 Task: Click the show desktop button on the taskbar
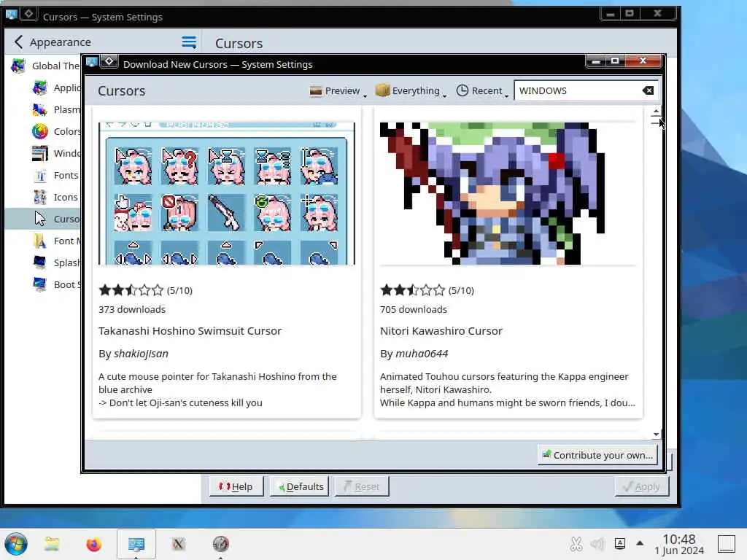pyautogui.click(x=727, y=544)
